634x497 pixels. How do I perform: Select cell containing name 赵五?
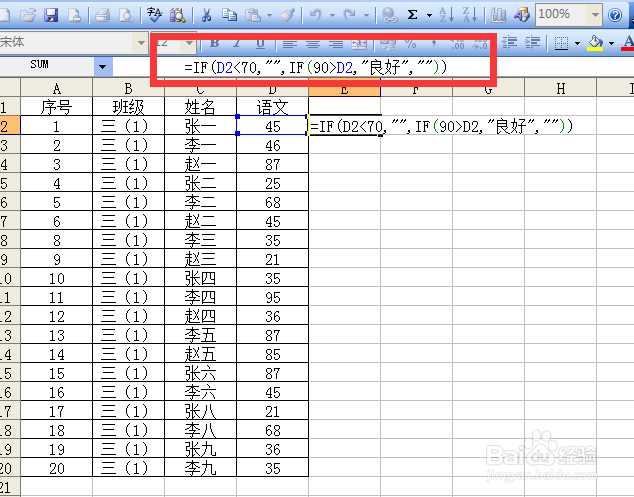tap(200, 354)
